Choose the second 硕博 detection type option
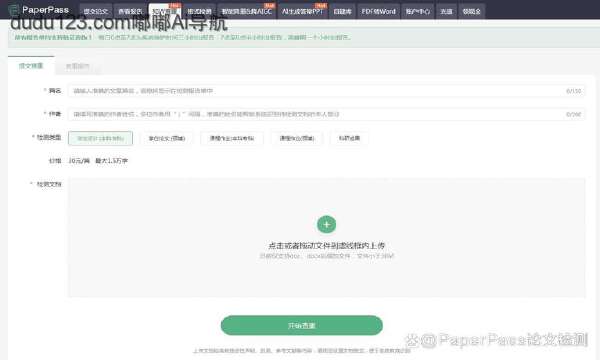The width and height of the screenshot is (600, 360). pyautogui.click(x=167, y=138)
